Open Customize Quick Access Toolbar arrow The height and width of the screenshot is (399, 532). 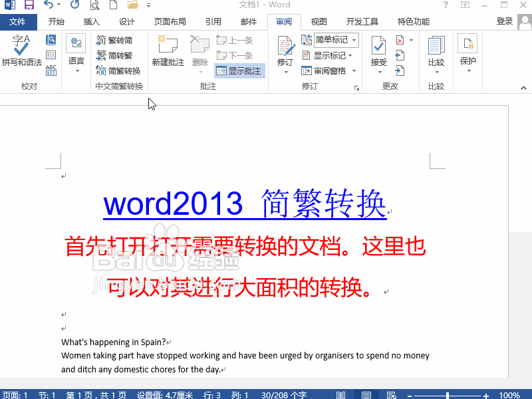click(x=148, y=5)
